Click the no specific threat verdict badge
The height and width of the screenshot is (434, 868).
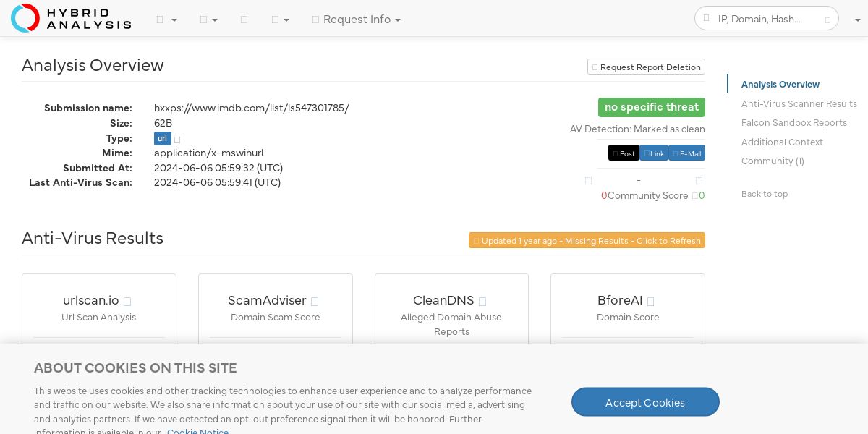click(651, 107)
